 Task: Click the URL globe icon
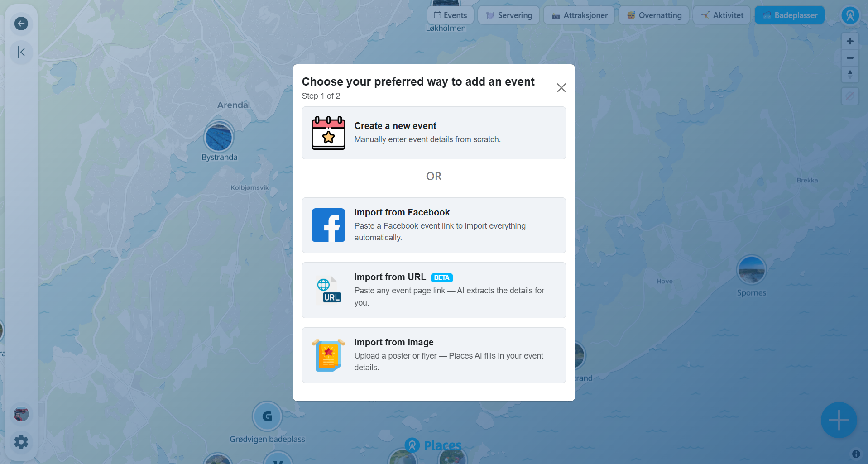[329, 290]
